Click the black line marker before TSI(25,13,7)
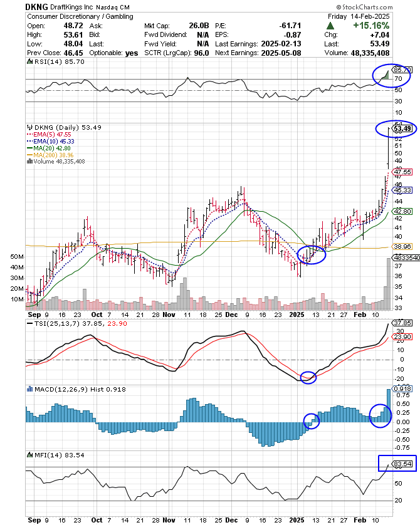The width and height of the screenshot is (420, 525). pos(30,324)
